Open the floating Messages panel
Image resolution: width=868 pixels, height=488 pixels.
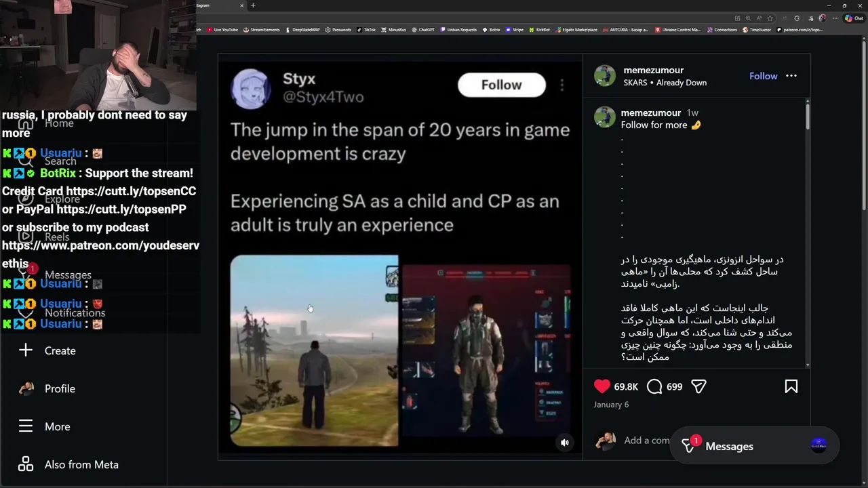coord(754,446)
